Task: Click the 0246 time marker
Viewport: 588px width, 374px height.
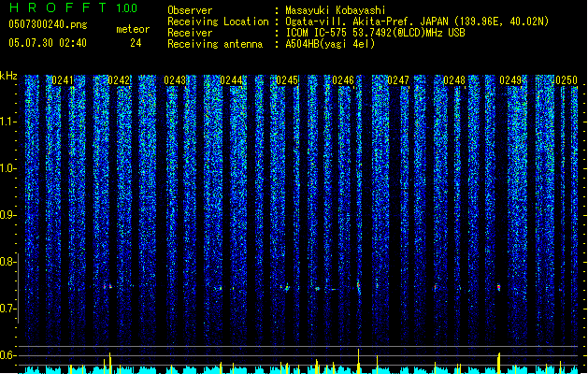Action: [343, 80]
